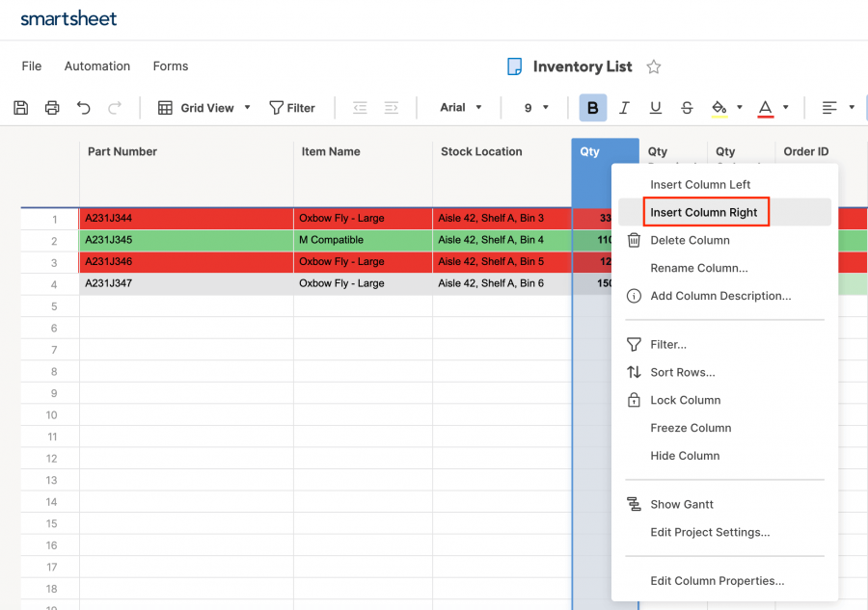Screen dimensions: 868x610
Task: Open the print dialog via the printer icon
Action: (x=52, y=107)
